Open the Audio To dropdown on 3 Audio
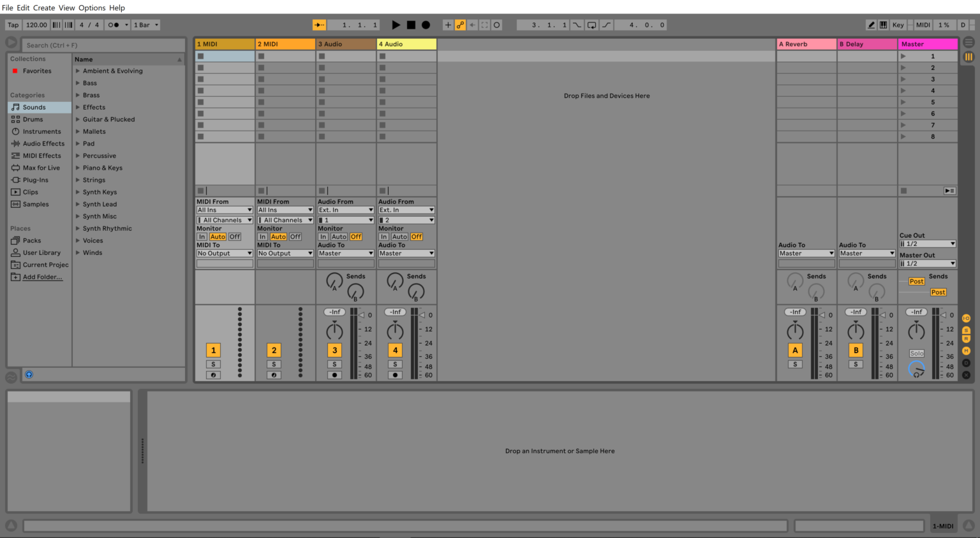The image size is (980, 538). coord(345,253)
